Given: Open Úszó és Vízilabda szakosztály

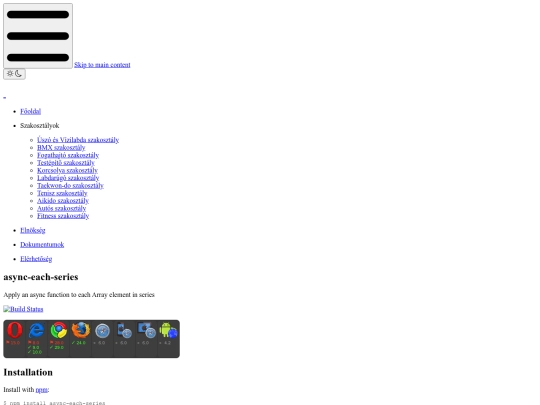Looking at the screenshot, I should point(78,140).
